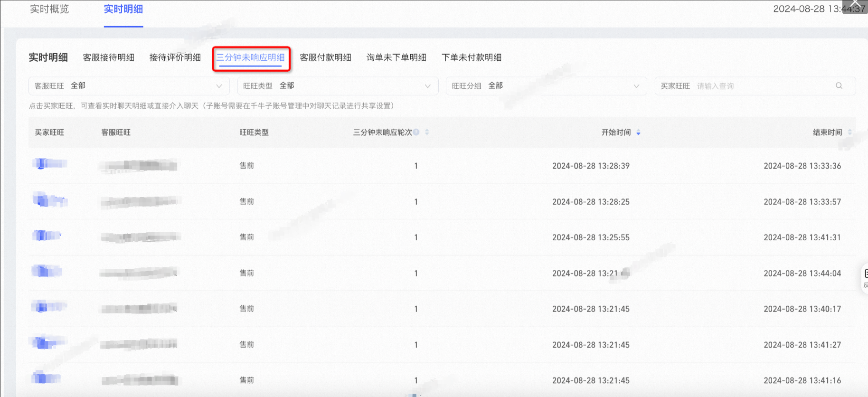The height and width of the screenshot is (397, 868).
Task: Click end time 2024-08-28 13:41:27
Action: (802, 345)
